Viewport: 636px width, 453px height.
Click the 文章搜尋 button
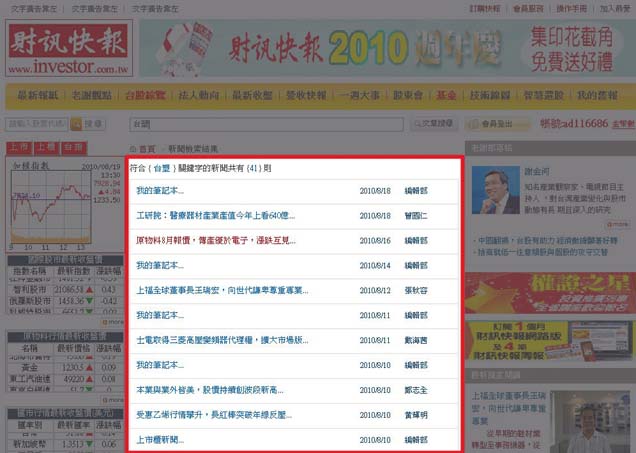pos(434,124)
